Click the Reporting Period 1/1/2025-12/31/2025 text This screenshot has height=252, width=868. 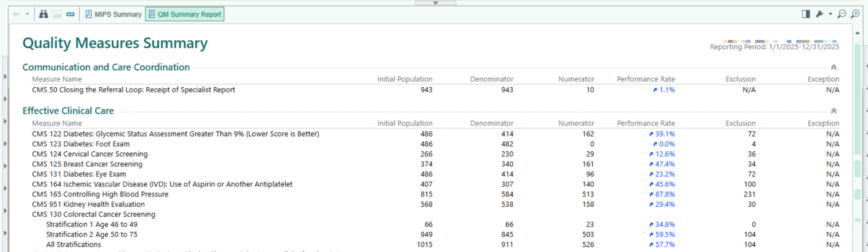click(x=774, y=47)
